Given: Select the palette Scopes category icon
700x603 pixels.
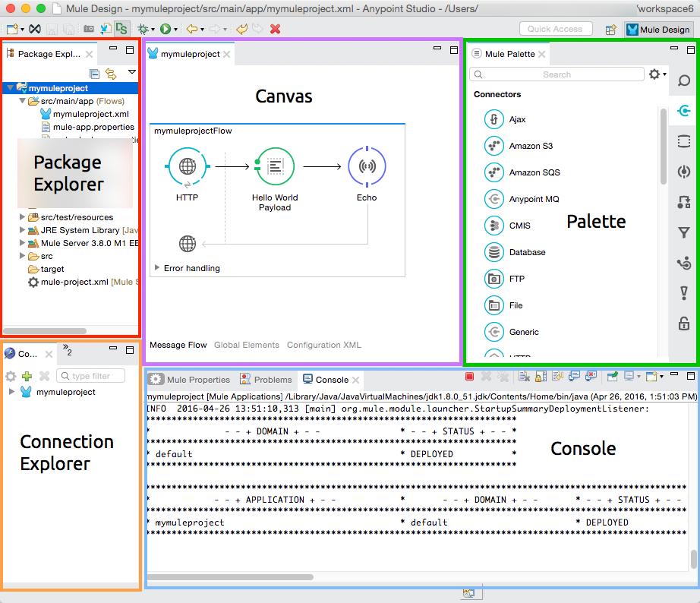Looking at the screenshot, I should click(x=684, y=141).
